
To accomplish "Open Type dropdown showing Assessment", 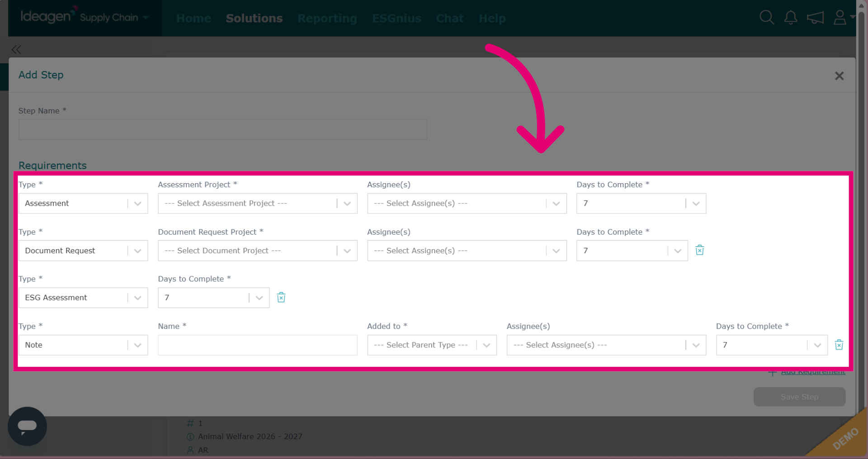I will [x=83, y=203].
